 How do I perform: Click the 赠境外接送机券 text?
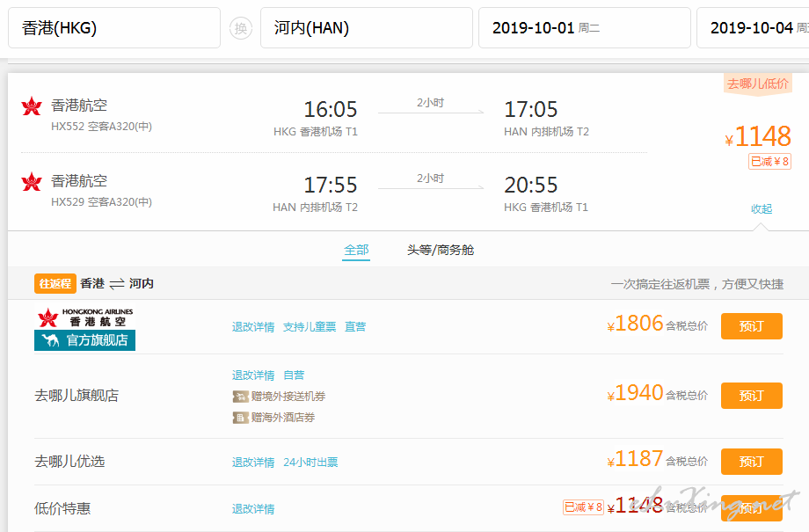point(288,397)
